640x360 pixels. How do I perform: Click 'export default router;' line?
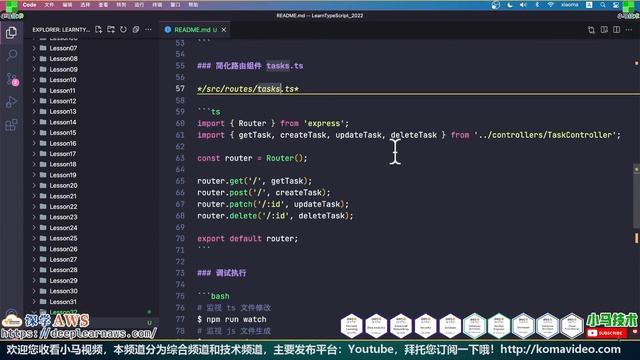(x=248, y=238)
